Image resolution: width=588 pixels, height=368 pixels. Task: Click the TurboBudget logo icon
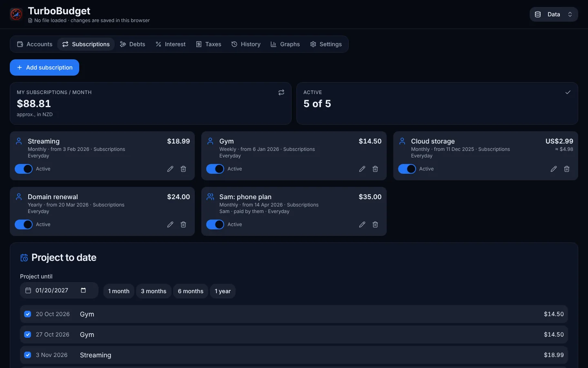16,14
